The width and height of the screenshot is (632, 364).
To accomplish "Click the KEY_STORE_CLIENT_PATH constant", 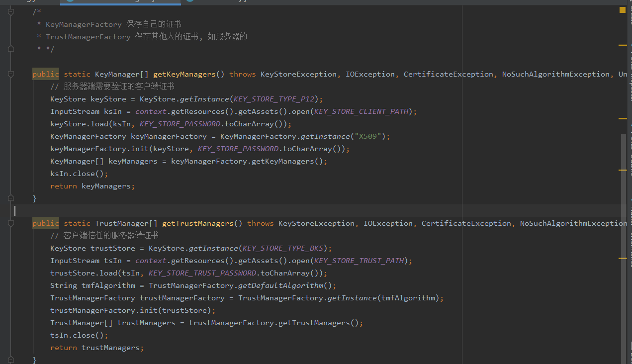I will point(361,111).
